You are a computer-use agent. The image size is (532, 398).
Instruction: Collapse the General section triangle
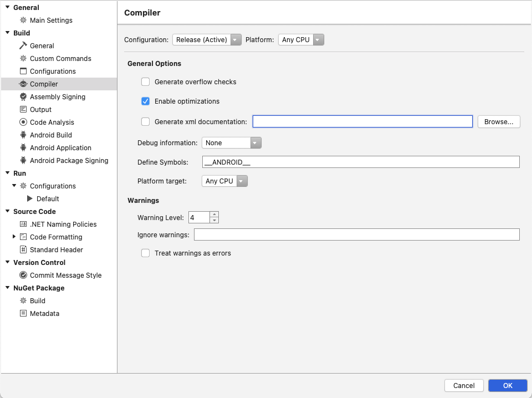tap(7, 7)
